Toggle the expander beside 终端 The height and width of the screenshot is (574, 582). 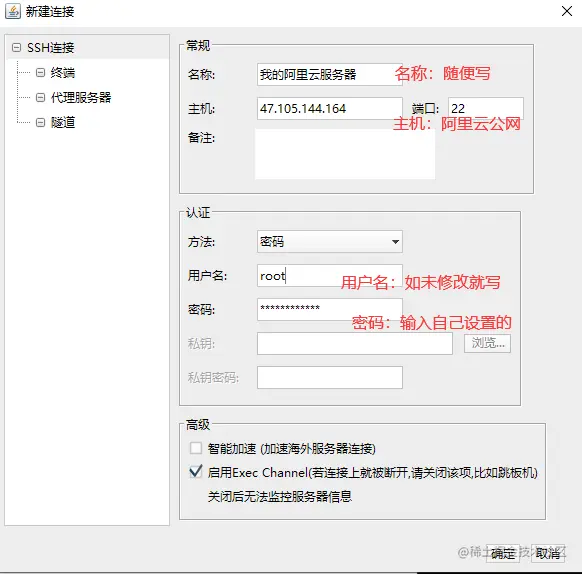point(40,72)
